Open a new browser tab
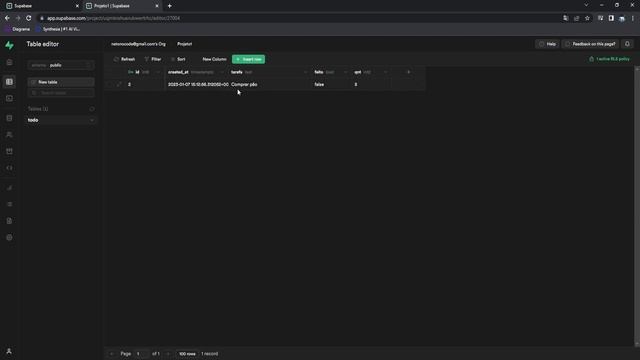 point(169,6)
